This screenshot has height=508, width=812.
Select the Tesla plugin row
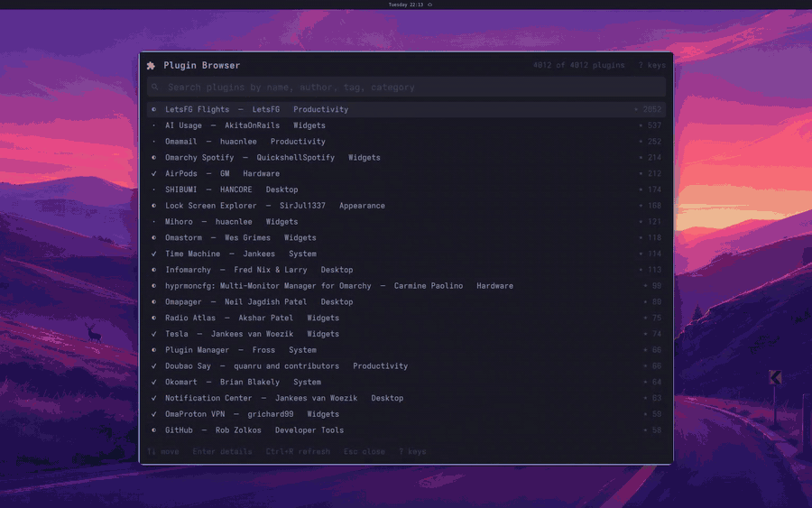[x=407, y=334]
